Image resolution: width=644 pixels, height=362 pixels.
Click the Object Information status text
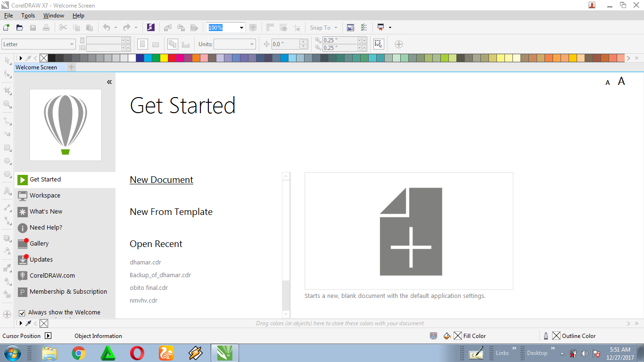[x=98, y=336]
